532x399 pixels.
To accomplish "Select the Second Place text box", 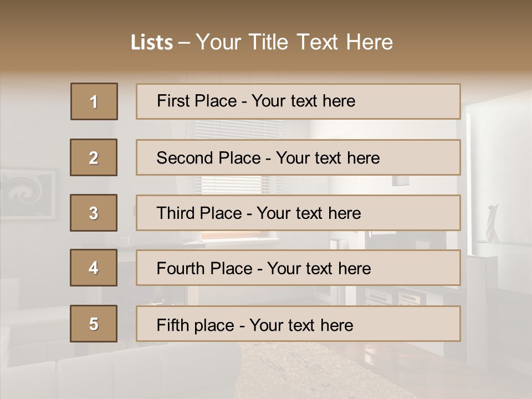I will 298,157.
